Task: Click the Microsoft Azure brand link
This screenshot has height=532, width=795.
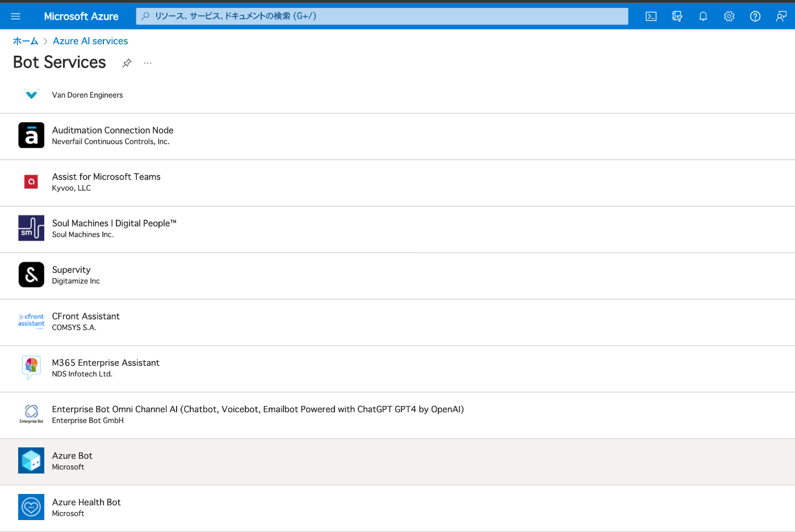Action: pyautogui.click(x=81, y=16)
